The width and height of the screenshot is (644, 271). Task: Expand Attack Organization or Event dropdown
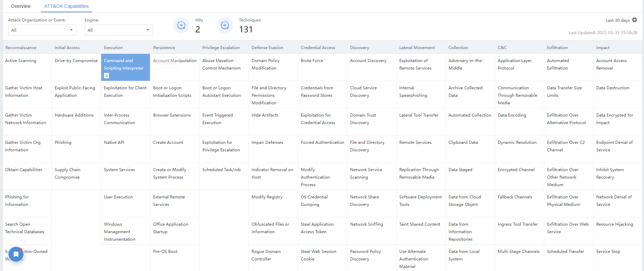point(42,30)
